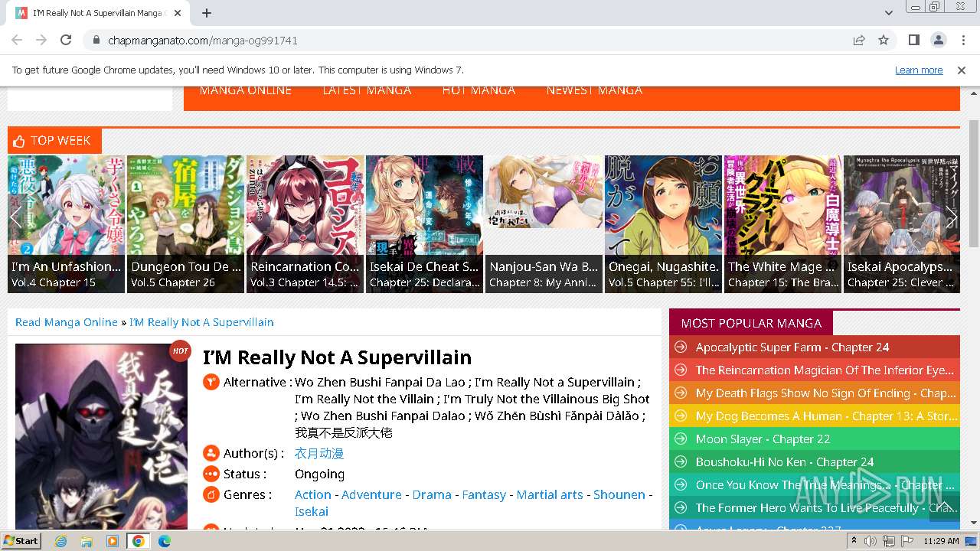Open a new browser tab
Viewport: 980px width, 551px height.
click(x=207, y=13)
